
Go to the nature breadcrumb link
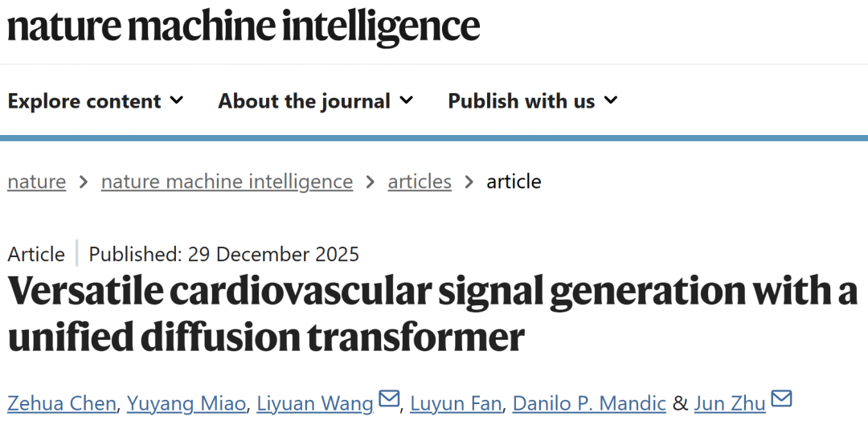36,182
